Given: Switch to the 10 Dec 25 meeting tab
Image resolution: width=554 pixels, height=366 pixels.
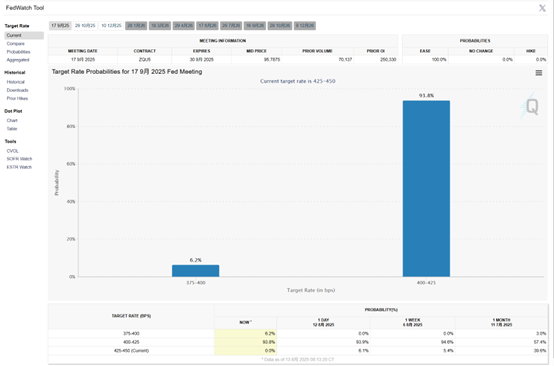Looking at the screenshot, I should [111, 25].
